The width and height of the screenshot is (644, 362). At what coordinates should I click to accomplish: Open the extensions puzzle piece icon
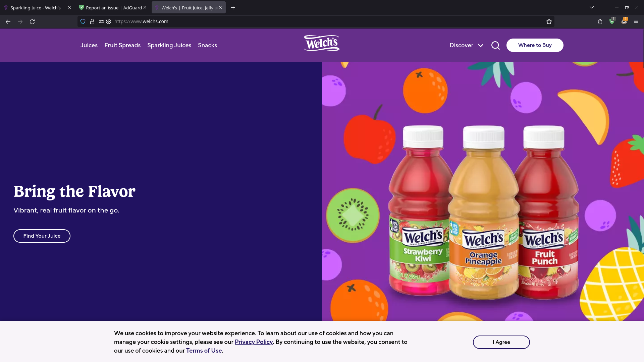click(x=599, y=21)
